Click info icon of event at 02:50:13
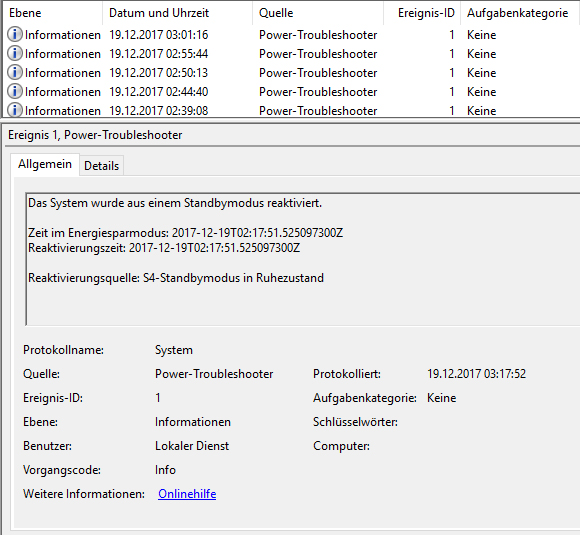This screenshot has width=580, height=535. pyautogui.click(x=15, y=72)
